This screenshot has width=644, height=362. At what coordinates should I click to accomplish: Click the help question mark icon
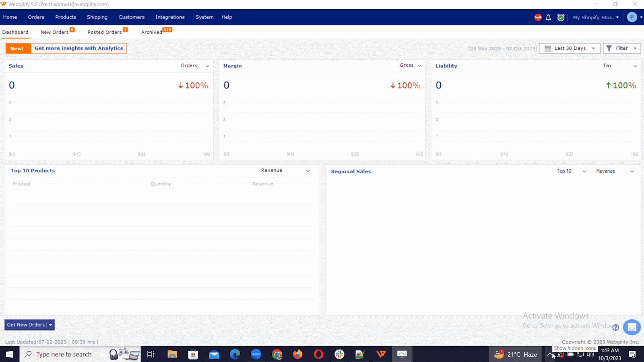pyautogui.click(x=615, y=327)
